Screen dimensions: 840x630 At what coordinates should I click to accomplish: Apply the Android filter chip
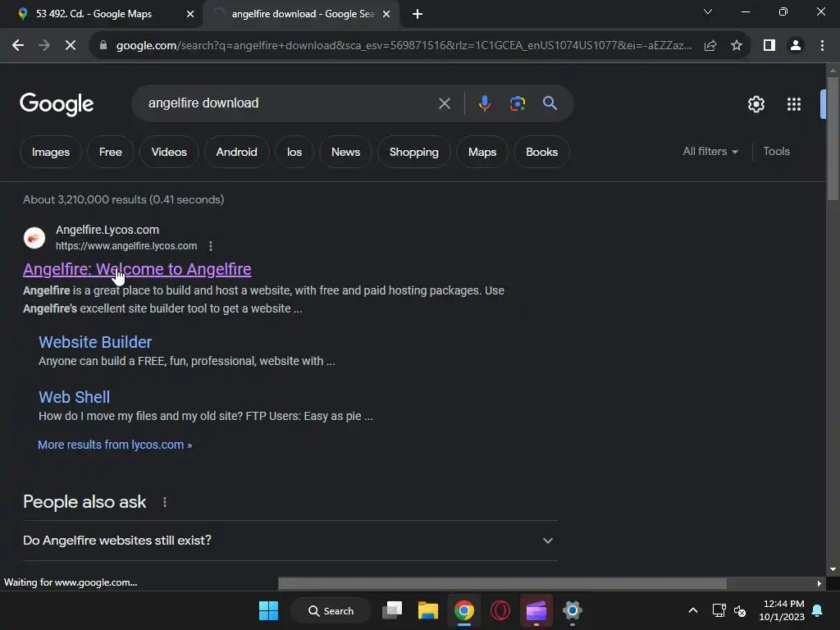click(x=237, y=152)
